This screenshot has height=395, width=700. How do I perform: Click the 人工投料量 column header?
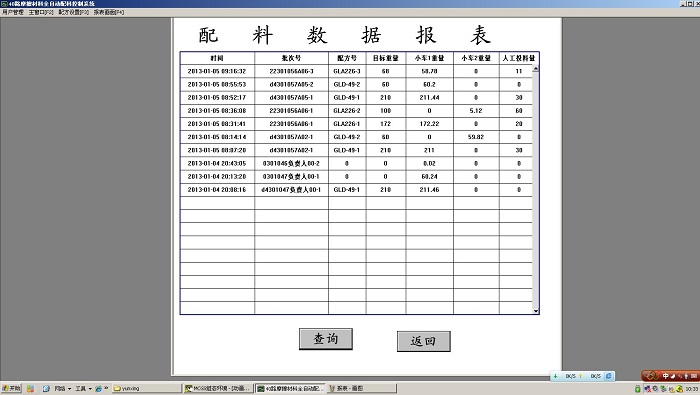click(519, 58)
